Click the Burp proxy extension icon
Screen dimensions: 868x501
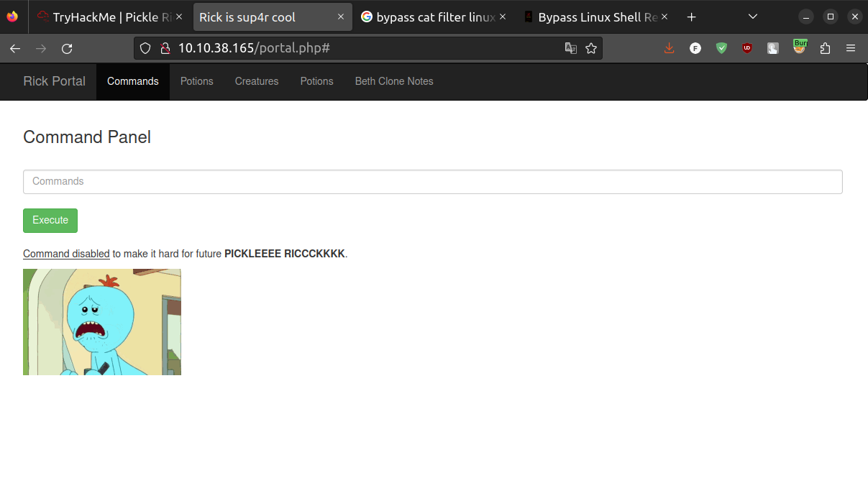pyautogui.click(x=800, y=47)
